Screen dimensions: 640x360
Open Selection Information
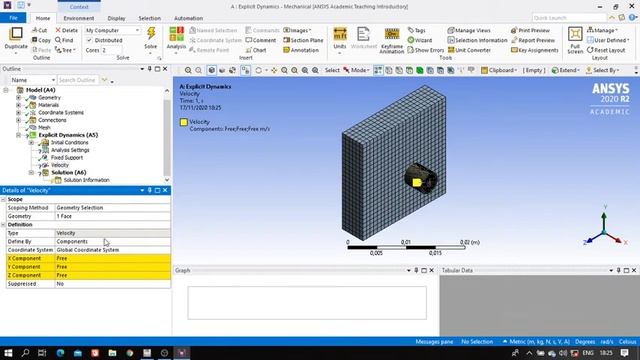coord(477,40)
